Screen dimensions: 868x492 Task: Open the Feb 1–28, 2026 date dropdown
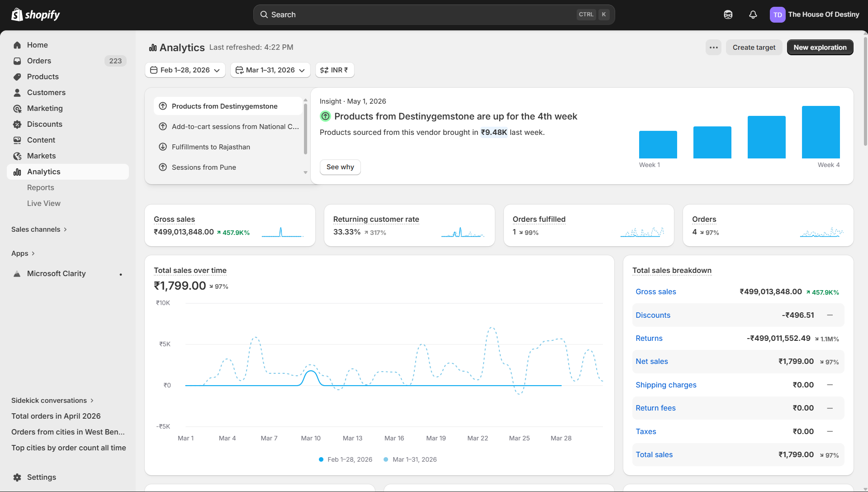[x=185, y=70]
